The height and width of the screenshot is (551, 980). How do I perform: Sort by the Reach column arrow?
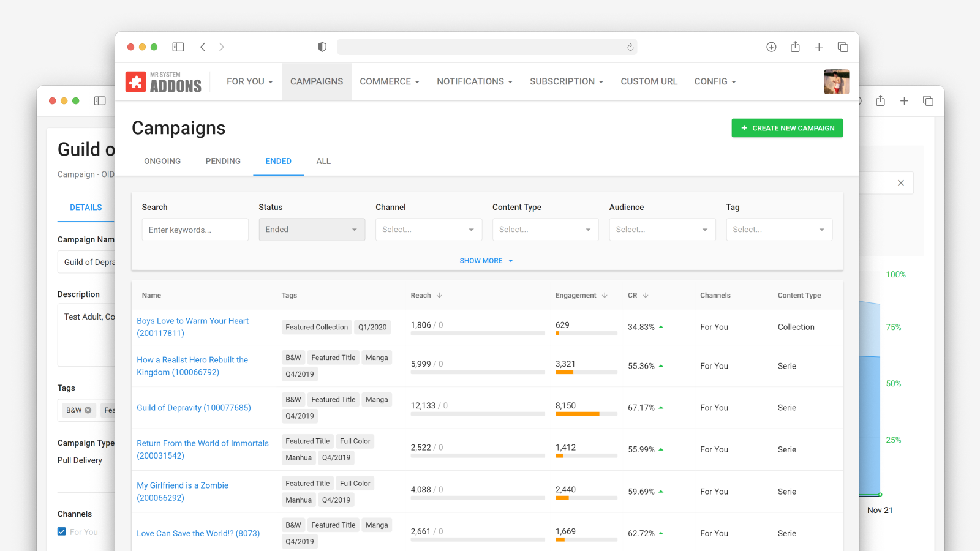[439, 295]
